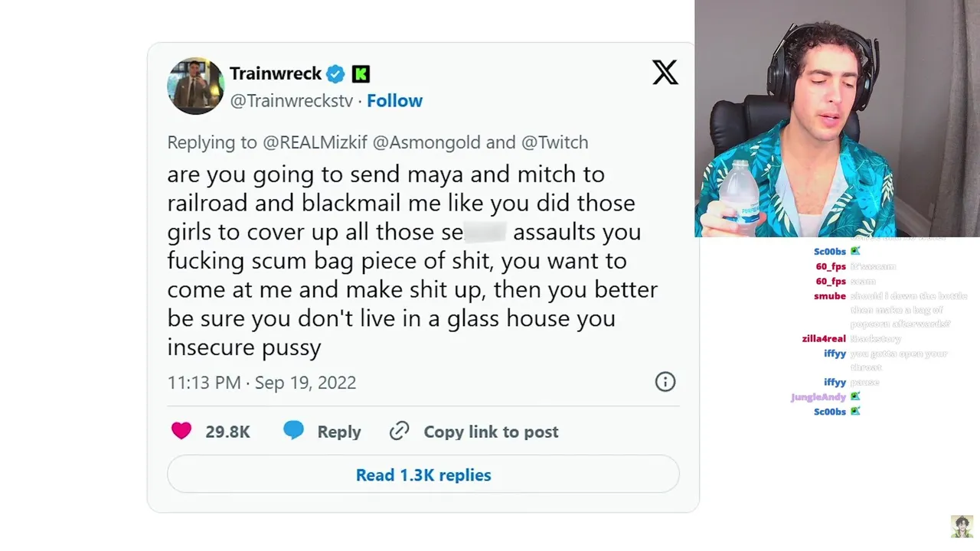Open the @Asmongold mention link

(x=426, y=142)
